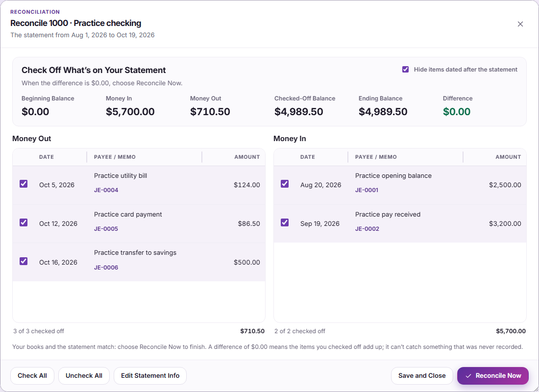The width and height of the screenshot is (539, 392).
Task: Click the Money In $5,700.00 summary value
Action: click(130, 112)
